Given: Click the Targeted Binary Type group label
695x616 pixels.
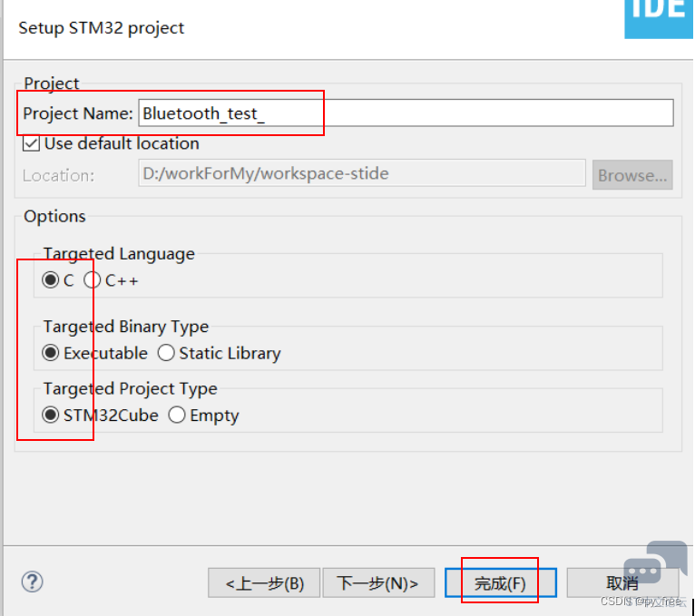Looking at the screenshot, I should tap(126, 327).
